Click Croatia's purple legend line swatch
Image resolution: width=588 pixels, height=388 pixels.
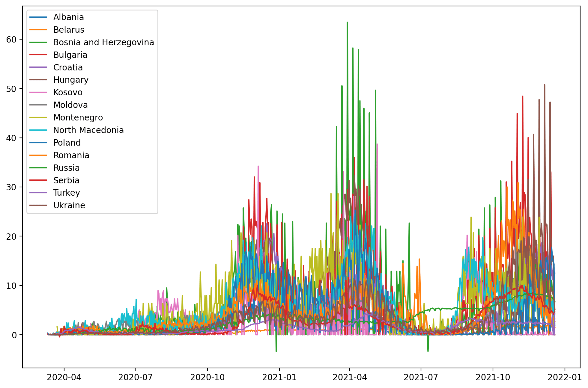coord(38,67)
